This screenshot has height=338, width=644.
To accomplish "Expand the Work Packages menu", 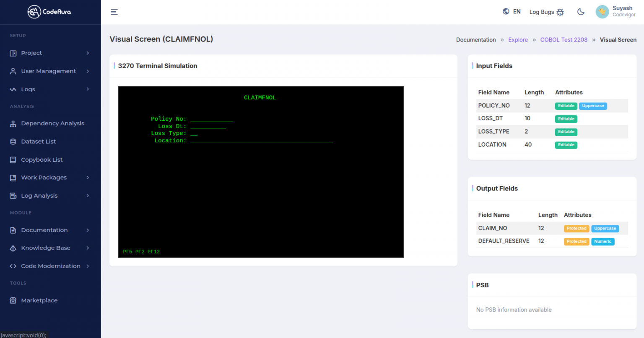I will (44, 177).
